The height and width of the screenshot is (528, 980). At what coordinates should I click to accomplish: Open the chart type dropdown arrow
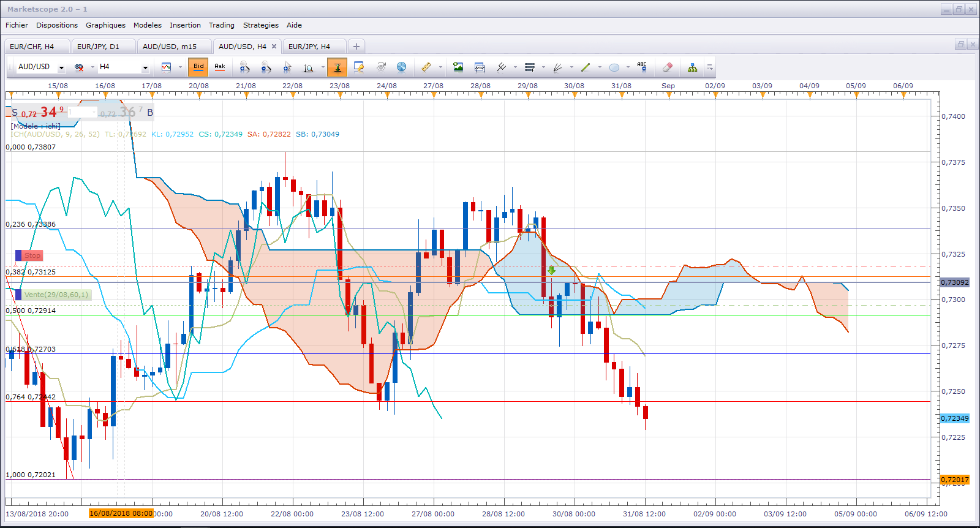pyautogui.click(x=180, y=67)
